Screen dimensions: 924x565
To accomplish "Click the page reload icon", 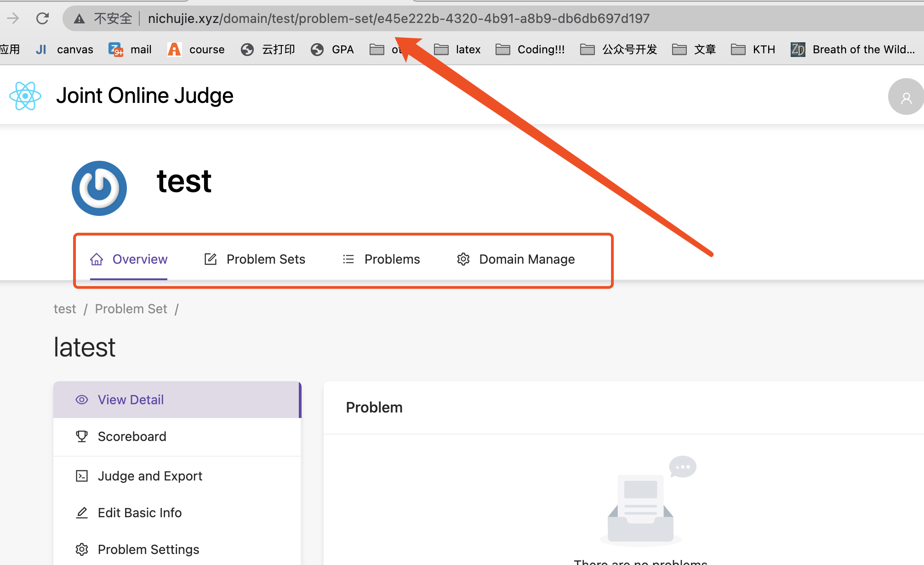I will pos(42,18).
